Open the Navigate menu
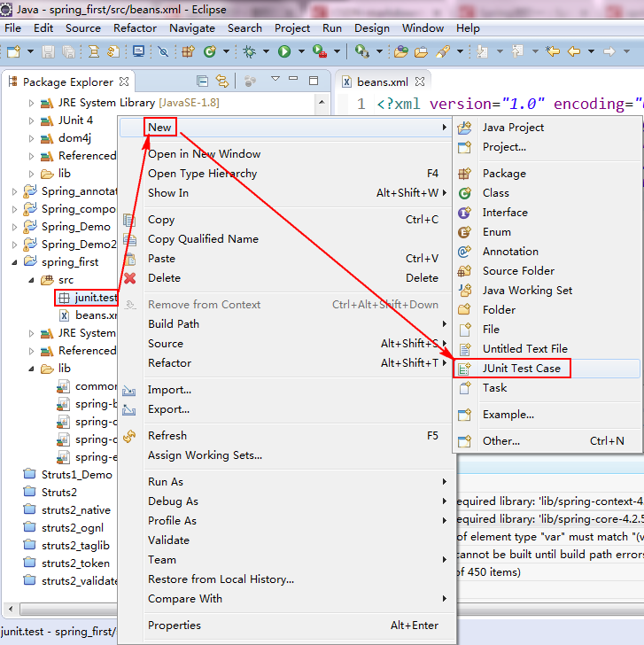 (192, 28)
